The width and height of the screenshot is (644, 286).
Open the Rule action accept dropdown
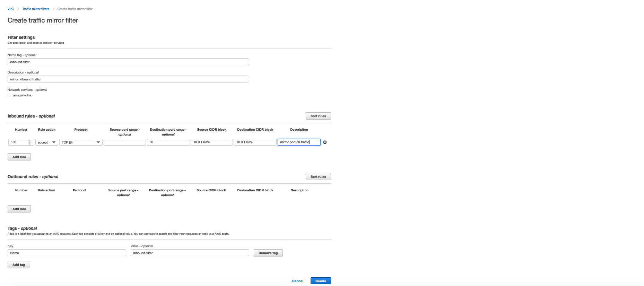click(46, 142)
